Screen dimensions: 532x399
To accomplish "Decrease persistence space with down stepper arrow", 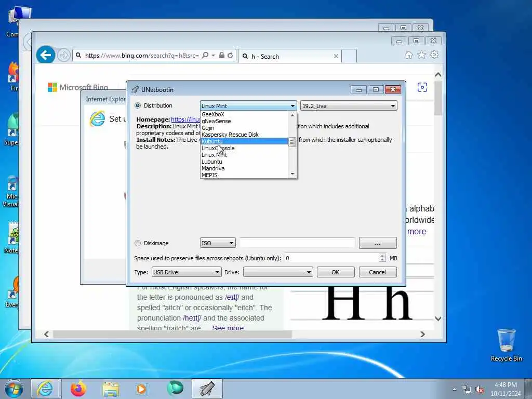I will click(382, 261).
